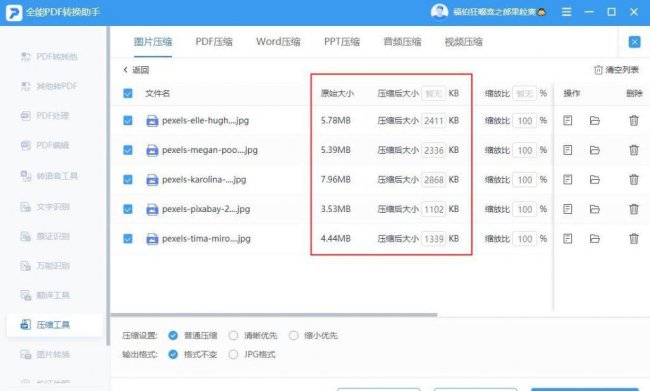650x391 pixels.
Task: Delete pexels-pixabay-2 file with trash icon
Action: [634, 209]
